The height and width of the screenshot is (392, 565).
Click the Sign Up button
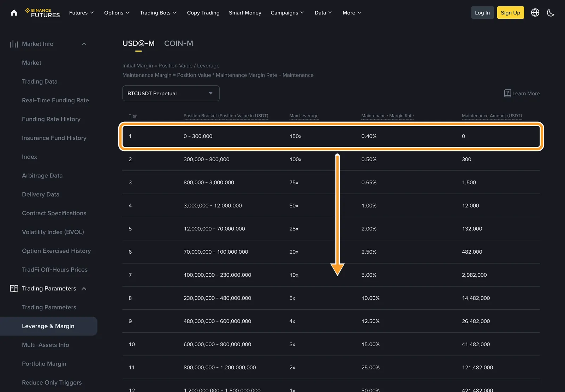(x=510, y=13)
